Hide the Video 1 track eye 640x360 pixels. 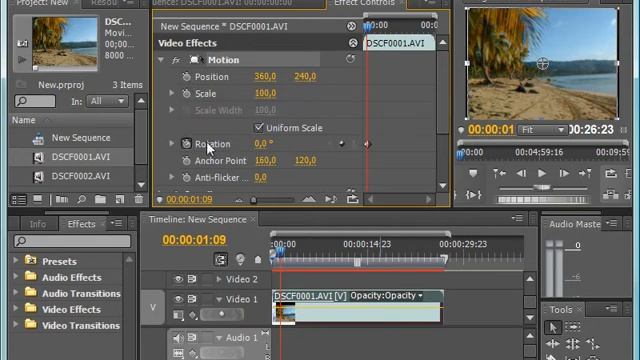(178, 299)
